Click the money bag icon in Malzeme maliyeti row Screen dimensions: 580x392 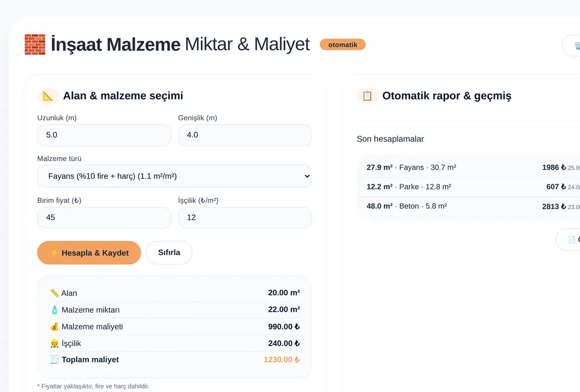point(55,327)
